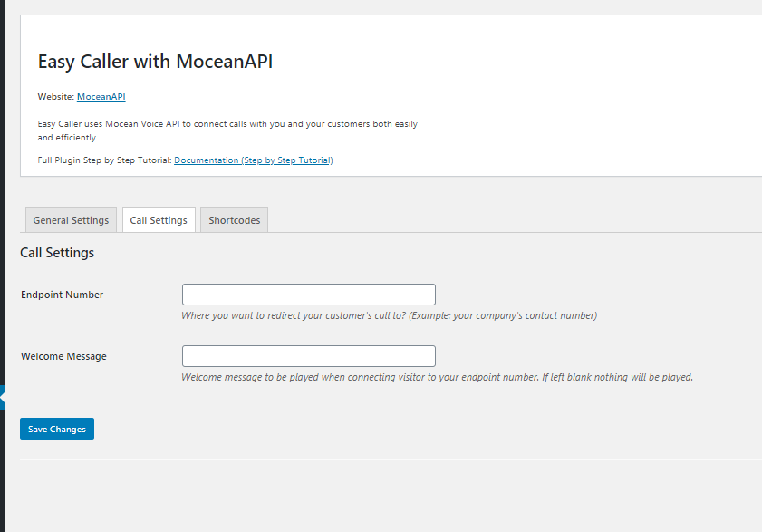Screen dimensions: 762x532
Task: Click the Easy Caller plugin description paragraph
Action: click(x=227, y=131)
